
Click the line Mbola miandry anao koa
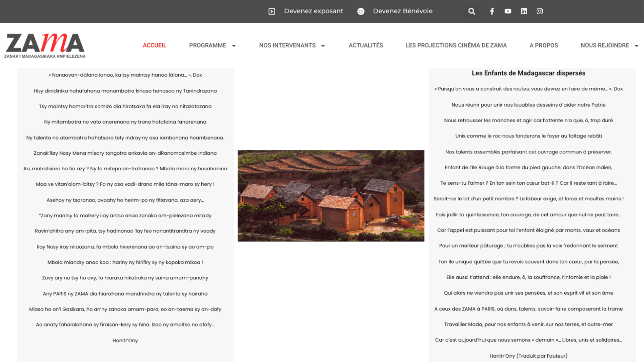[x=125, y=262]
